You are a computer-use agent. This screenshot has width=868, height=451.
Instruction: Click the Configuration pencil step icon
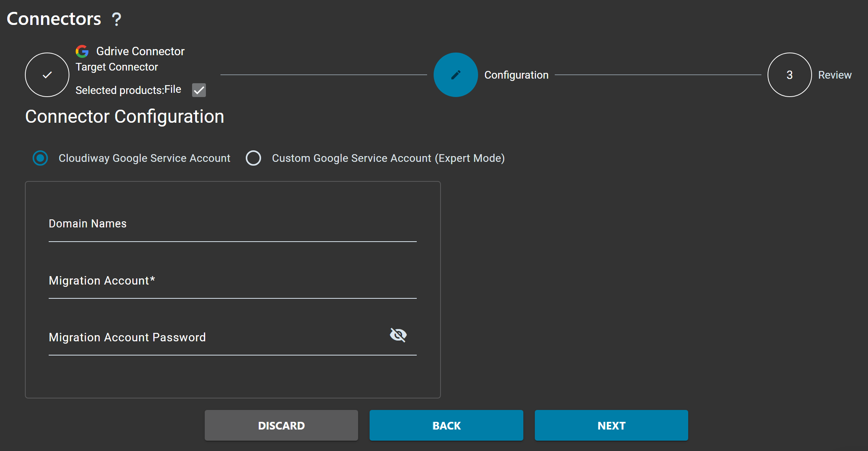(x=455, y=75)
